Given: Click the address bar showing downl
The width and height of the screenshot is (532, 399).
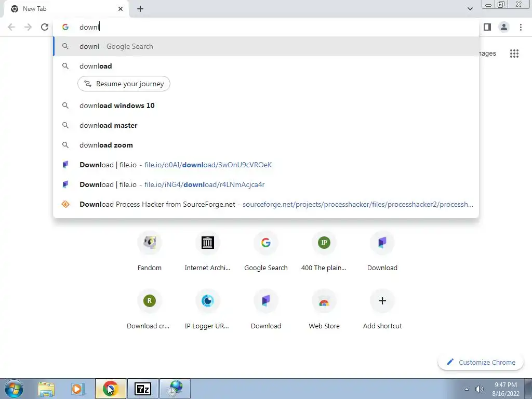Looking at the screenshot, I should (266, 27).
